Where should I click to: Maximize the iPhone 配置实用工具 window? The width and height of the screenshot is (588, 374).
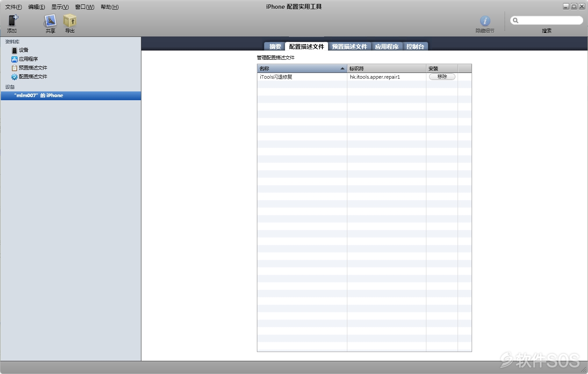tap(574, 6)
